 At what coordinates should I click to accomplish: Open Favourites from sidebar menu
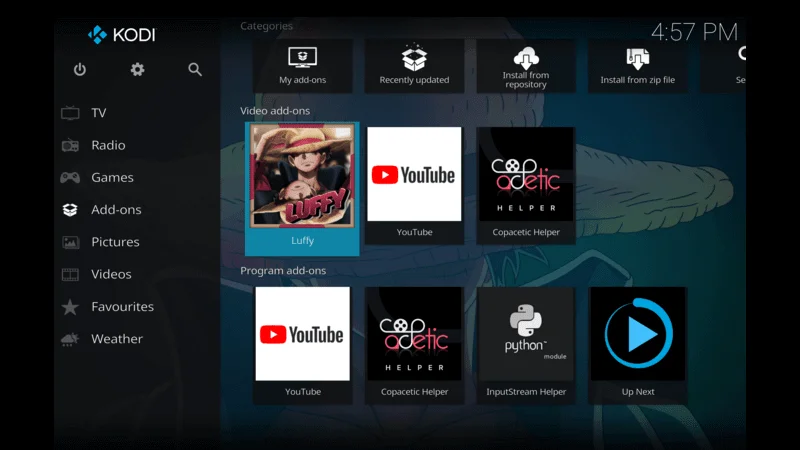pos(122,307)
